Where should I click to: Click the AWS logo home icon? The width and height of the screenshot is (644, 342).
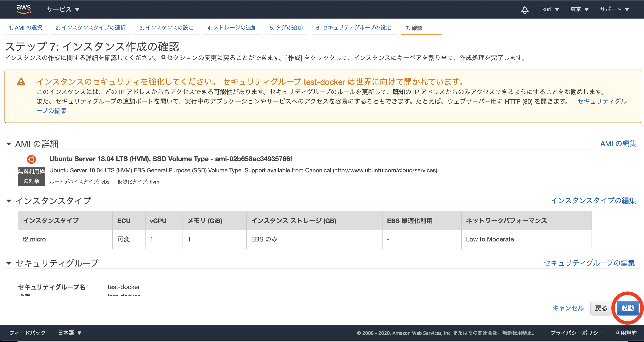tap(24, 9)
